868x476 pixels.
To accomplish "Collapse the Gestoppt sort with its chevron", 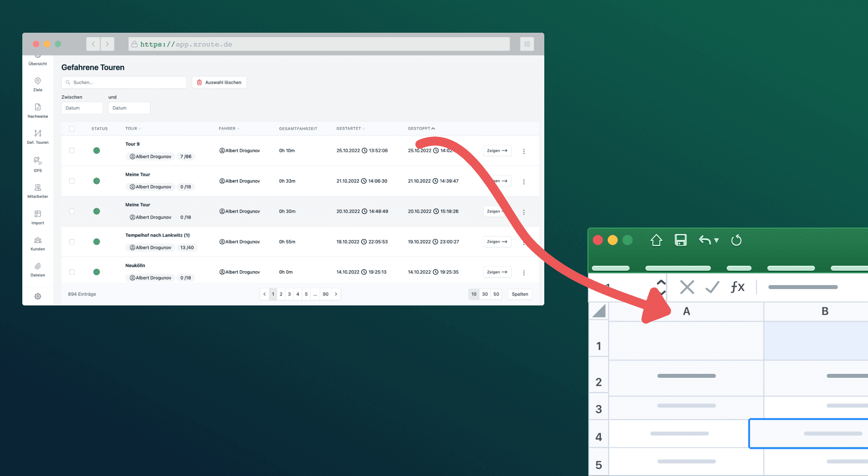I will click(433, 128).
